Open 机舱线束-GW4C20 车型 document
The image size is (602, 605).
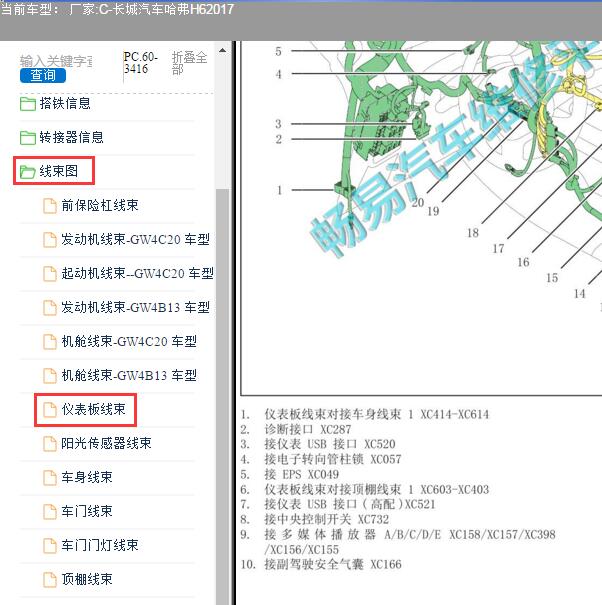tap(129, 341)
